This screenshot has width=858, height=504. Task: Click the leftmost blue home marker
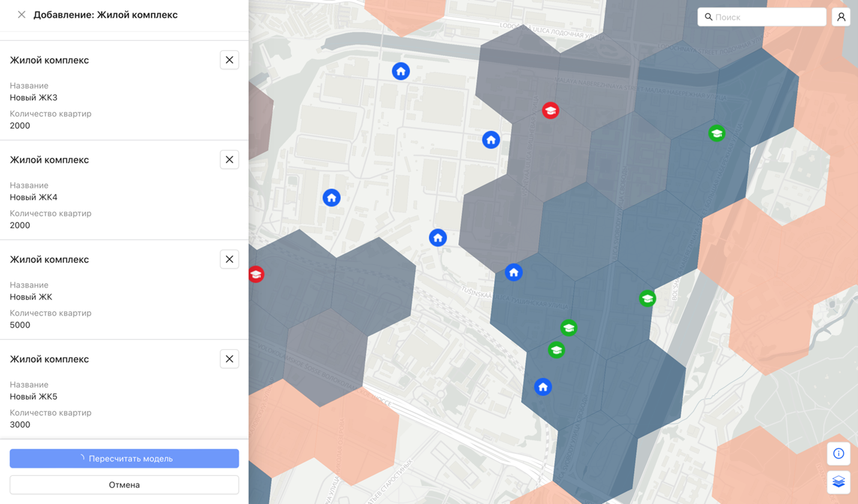(x=331, y=197)
